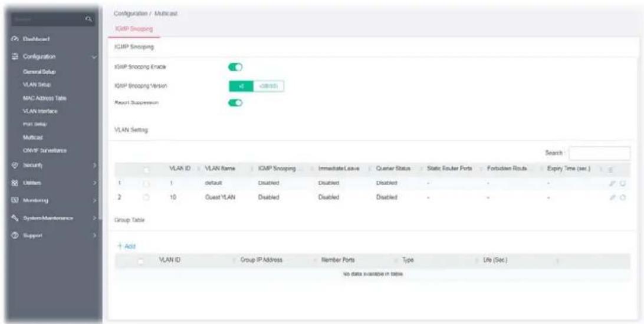Collapse the Configuration menu chevron

point(96,57)
